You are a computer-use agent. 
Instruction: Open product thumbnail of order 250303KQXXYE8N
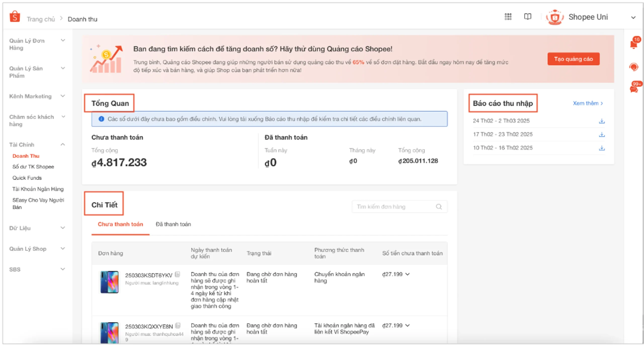coord(109,332)
